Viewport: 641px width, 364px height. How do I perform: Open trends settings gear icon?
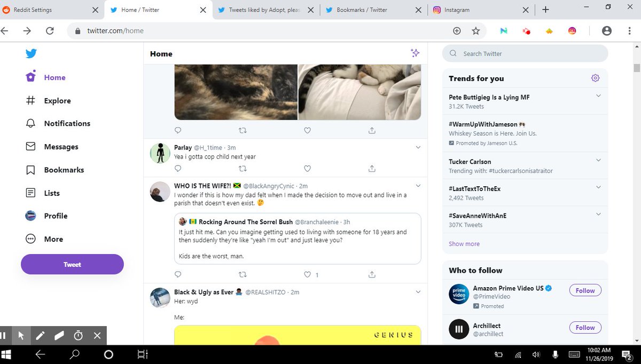click(x=596, y=78)
